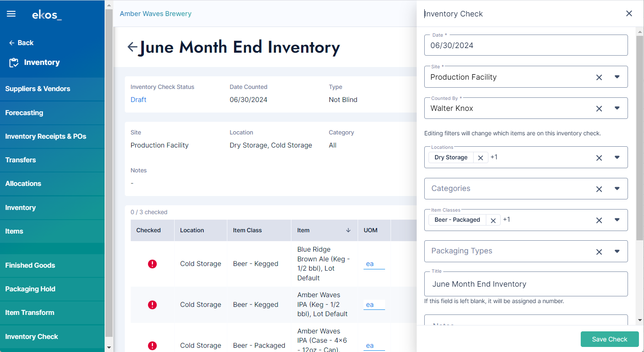Open Inventory item below Allocations
This screenshot has height=352, width=644.
click(52, 207)
